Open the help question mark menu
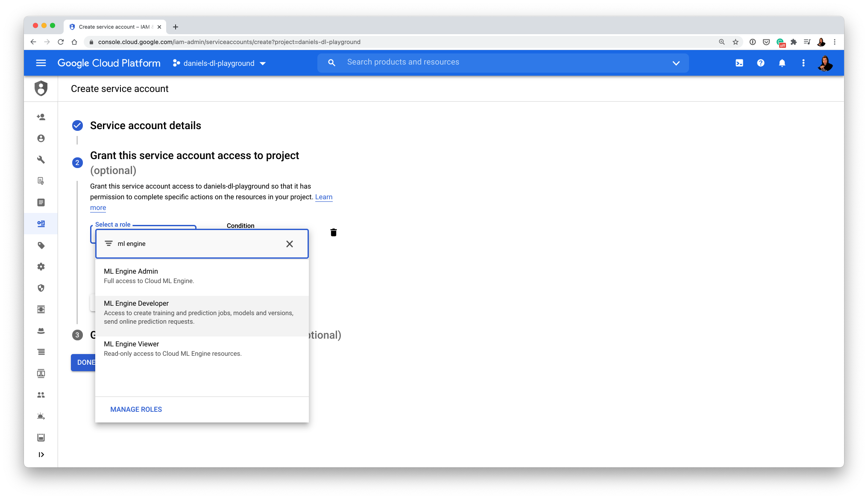 pos(760,63)
